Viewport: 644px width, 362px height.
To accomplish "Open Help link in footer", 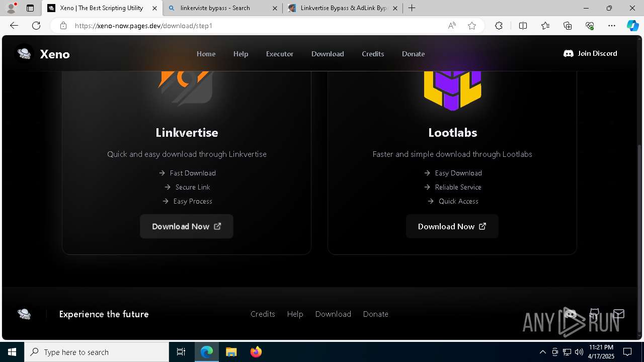I will tap(295, 314).
